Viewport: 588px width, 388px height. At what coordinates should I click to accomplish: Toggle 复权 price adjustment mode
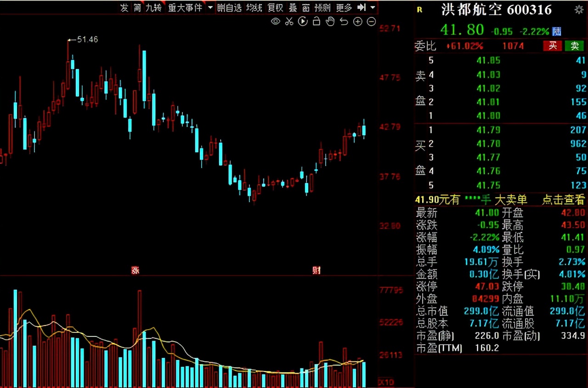click(276, 8)
